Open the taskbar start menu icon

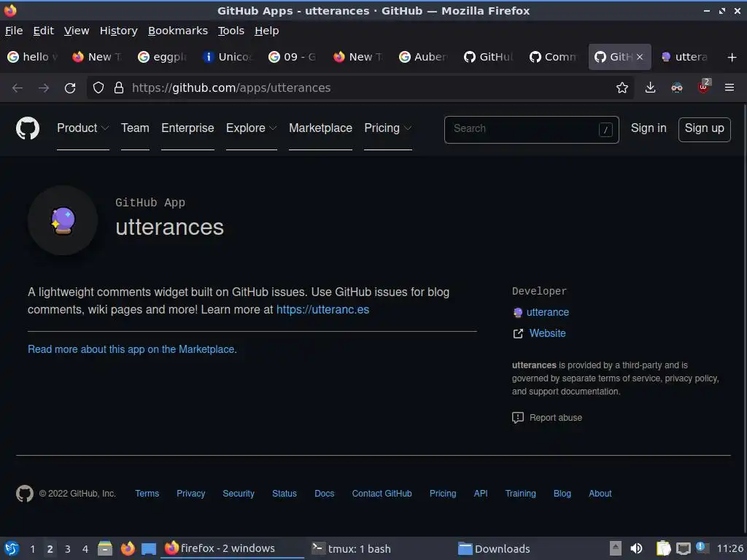pos(12,548)
